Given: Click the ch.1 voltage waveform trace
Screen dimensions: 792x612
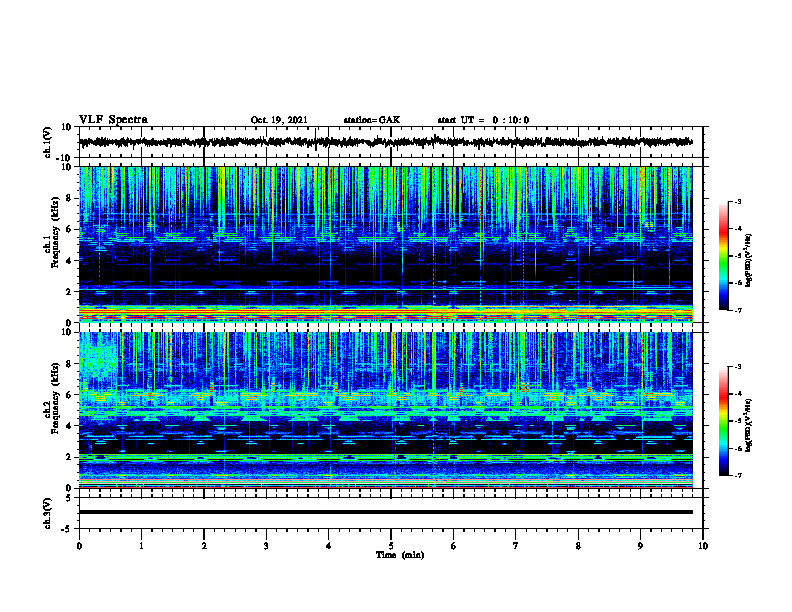Looking at the screenshot, I should pyautogui.click(x=385, y=142).
